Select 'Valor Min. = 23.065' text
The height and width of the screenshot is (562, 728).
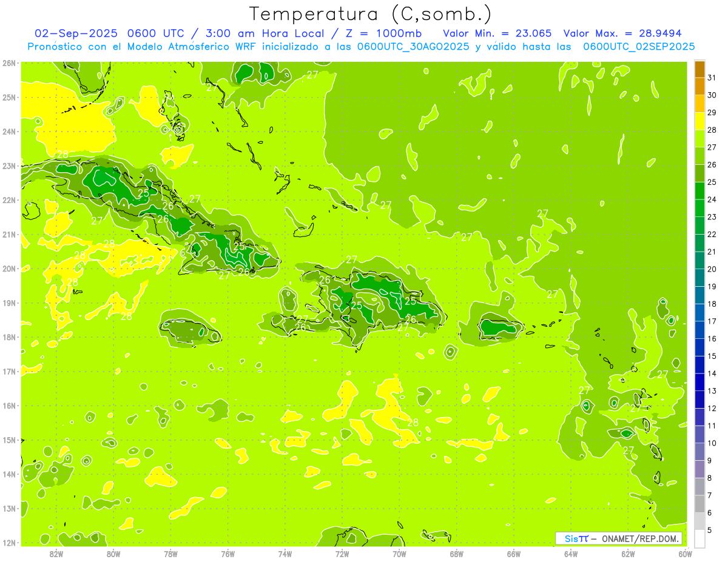coord(497,33)
